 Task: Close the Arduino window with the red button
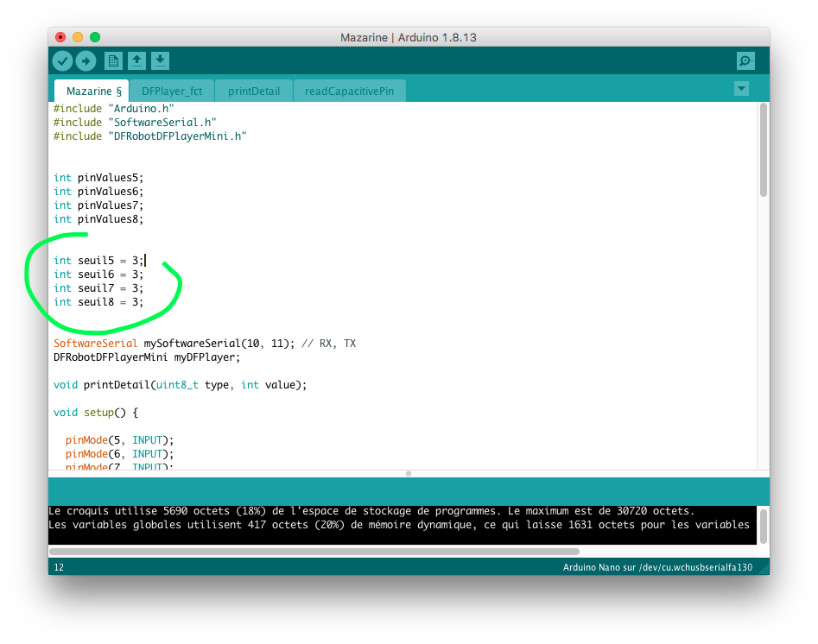(60, 37)
